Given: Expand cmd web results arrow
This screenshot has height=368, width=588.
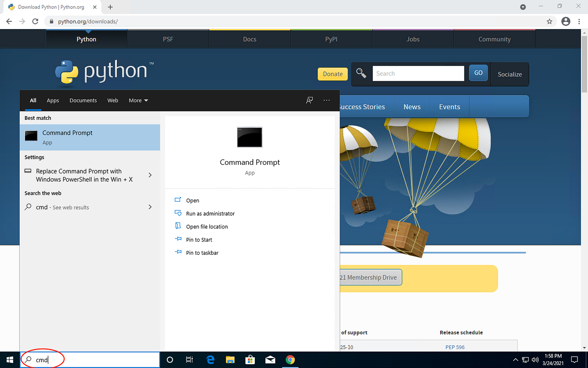Looking at the screenshot, I should point(150,207).
